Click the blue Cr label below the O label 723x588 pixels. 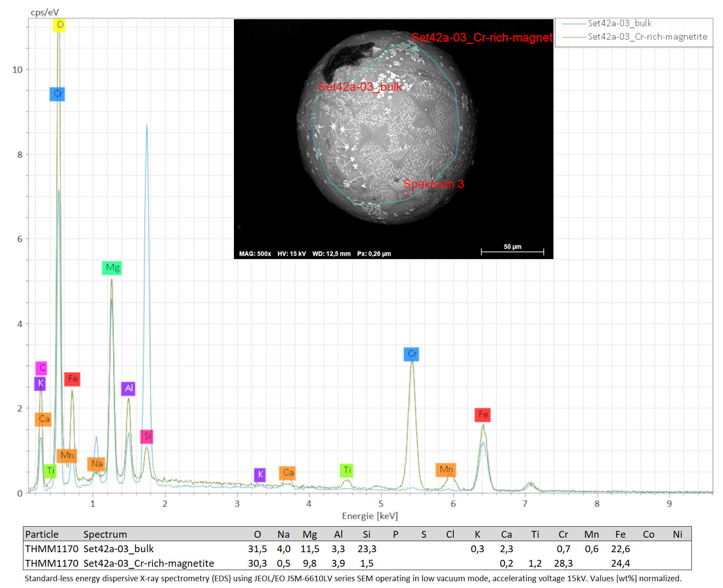coord(57,94)
